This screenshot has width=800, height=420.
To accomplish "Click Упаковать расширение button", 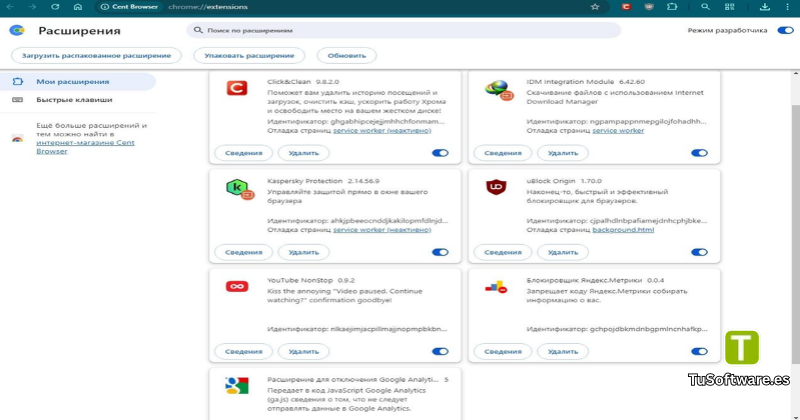I will pyautogui.click(x=249, y=56).
